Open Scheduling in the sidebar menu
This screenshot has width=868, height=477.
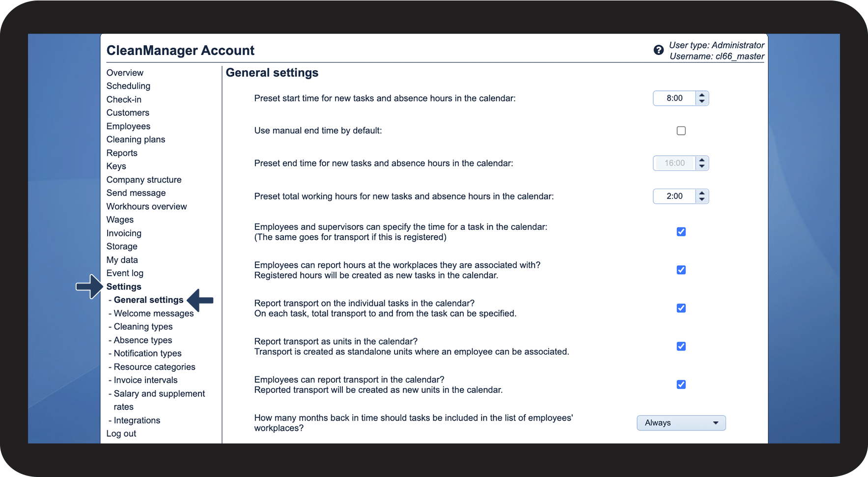tap(128, 86)
